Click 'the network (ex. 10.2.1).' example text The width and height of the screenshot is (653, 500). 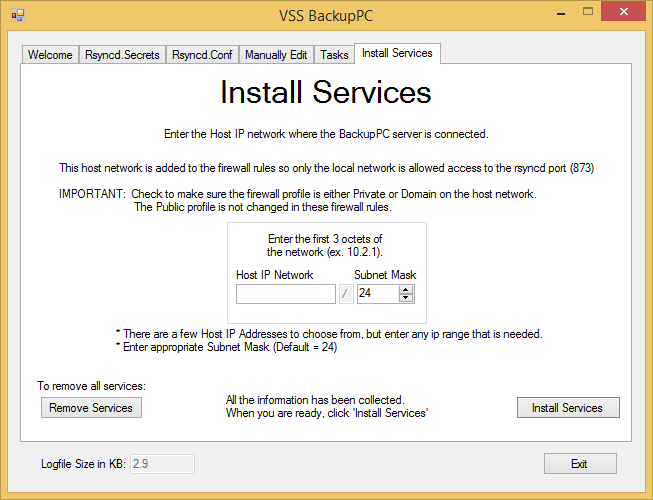(x=325, y=252)
